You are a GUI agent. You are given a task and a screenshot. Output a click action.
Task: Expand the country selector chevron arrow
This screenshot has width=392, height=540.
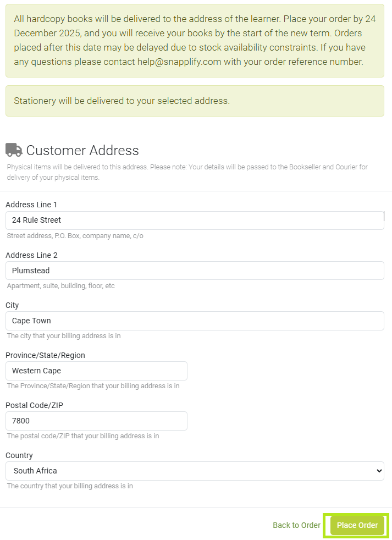point(379,471)
